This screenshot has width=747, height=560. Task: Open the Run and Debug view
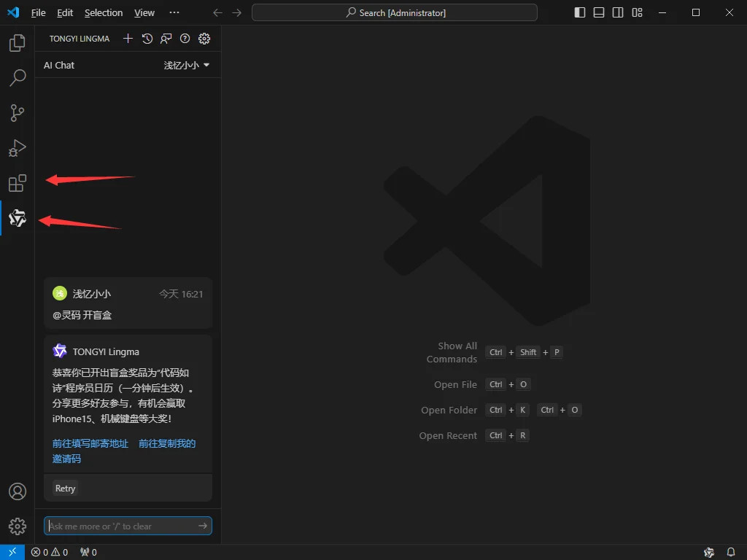(x=18, y=148)
